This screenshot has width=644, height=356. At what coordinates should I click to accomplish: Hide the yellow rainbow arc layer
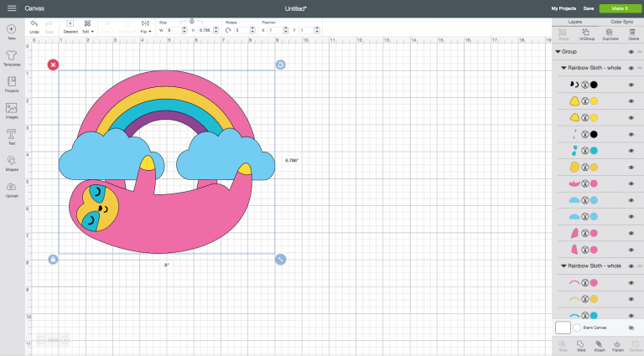[x=631, y=299]
